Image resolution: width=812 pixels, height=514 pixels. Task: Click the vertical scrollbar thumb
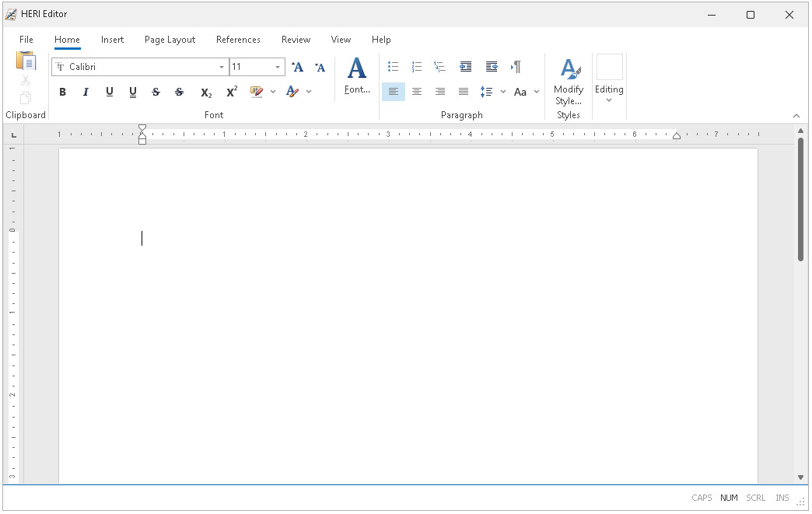point(800,199)
